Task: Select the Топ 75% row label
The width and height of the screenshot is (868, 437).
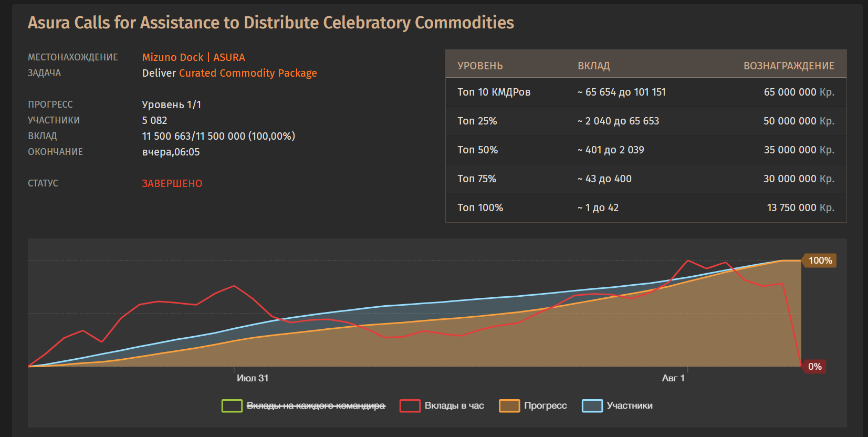Action: click(x=476, y=179)
